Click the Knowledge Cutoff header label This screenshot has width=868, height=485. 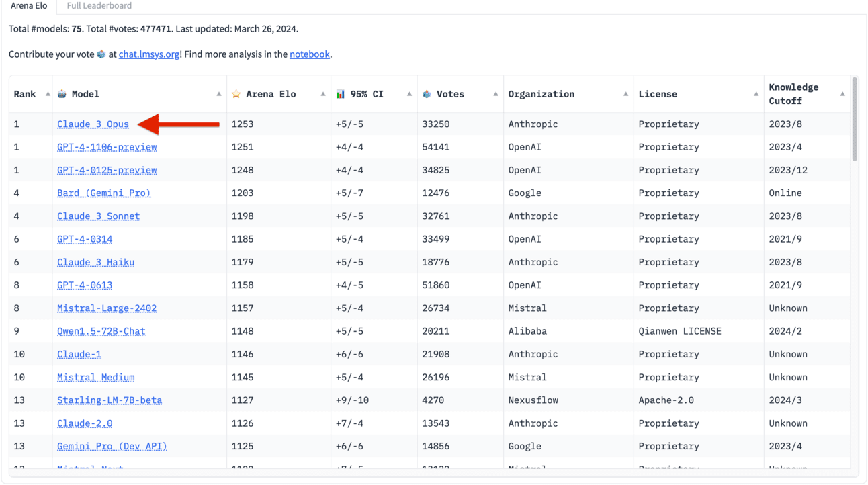[x=793, y=94]
